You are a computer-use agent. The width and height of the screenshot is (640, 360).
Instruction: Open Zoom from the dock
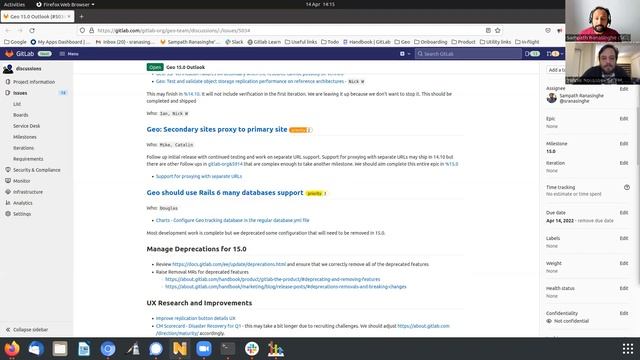[204, 349]
